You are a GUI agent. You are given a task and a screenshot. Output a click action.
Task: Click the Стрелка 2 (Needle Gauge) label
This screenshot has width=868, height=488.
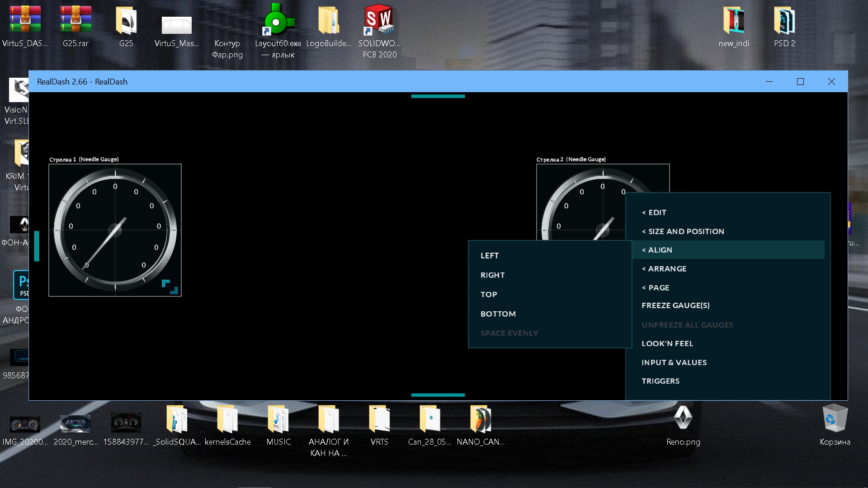pyautogui.click(x=571, y=160)
